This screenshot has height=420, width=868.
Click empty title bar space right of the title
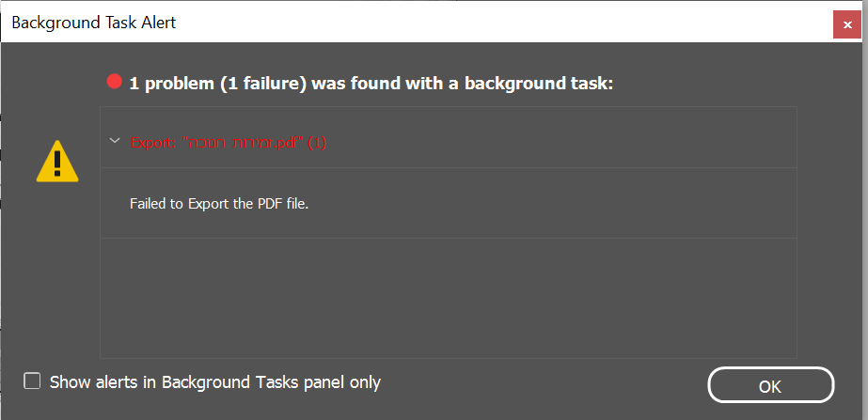(x=498, y=23)
